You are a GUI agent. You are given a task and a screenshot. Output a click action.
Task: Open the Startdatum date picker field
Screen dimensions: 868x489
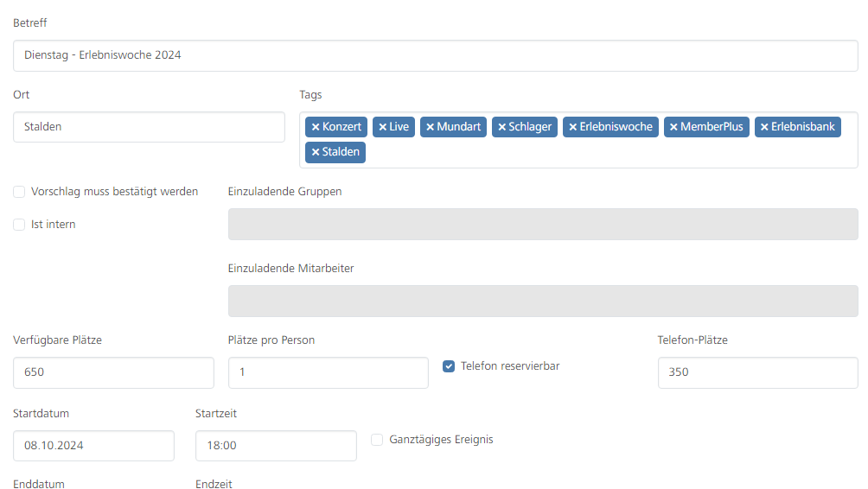coord(93,446)
